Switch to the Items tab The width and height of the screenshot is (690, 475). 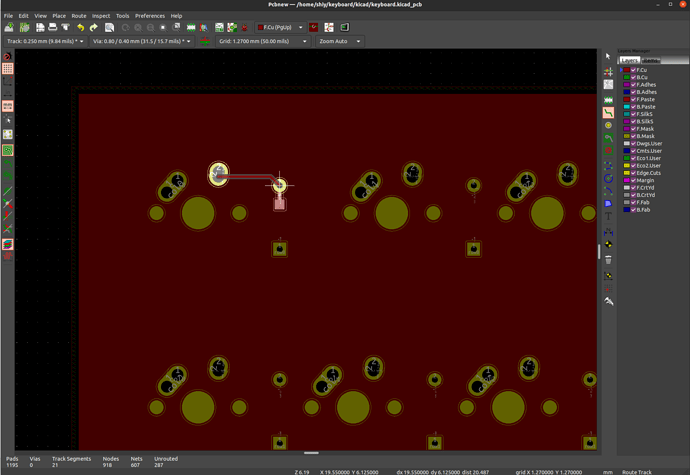[650, 60]
